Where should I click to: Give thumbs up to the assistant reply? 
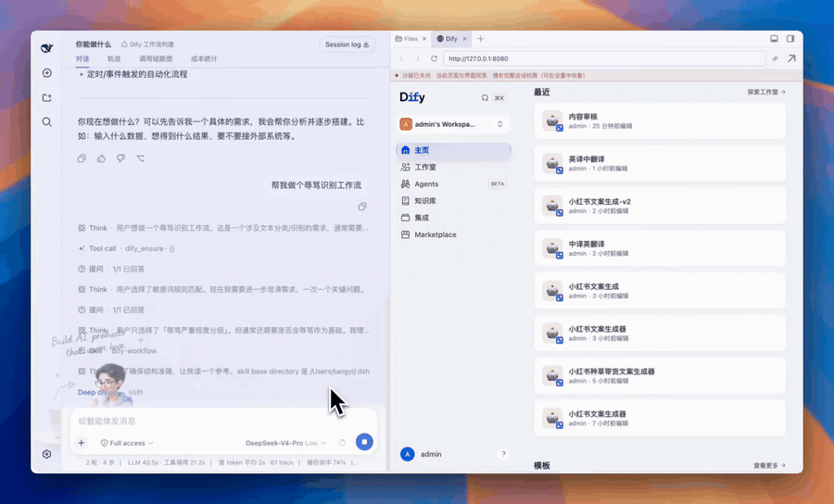(101, 158)
